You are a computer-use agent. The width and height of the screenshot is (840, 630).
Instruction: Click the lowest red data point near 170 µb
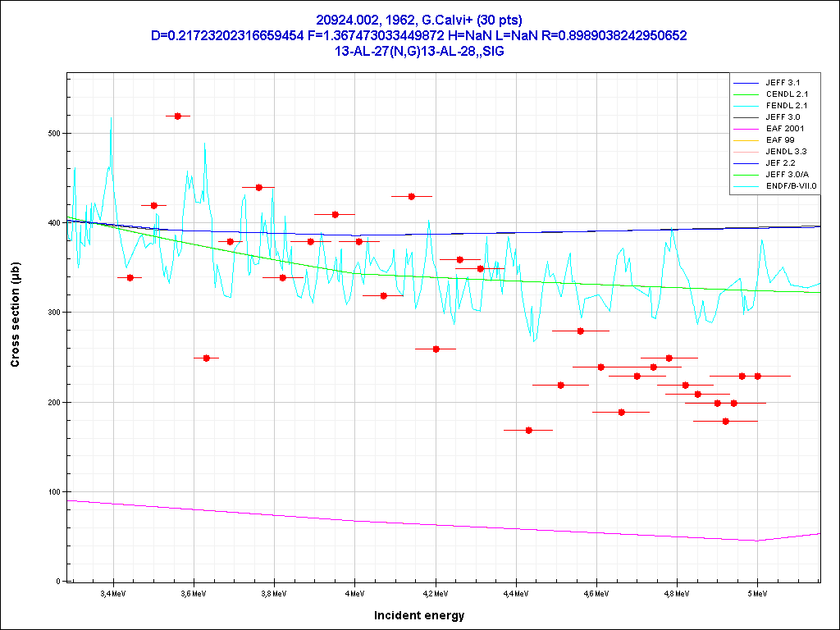pos(528,430)
